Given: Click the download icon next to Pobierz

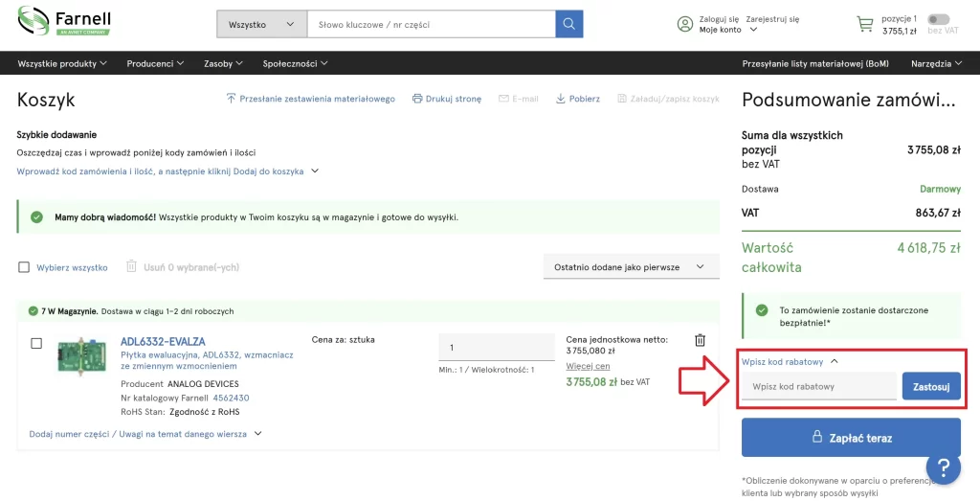Looking at the screenshot, I should pyautogui.click(x=561, y=99).
